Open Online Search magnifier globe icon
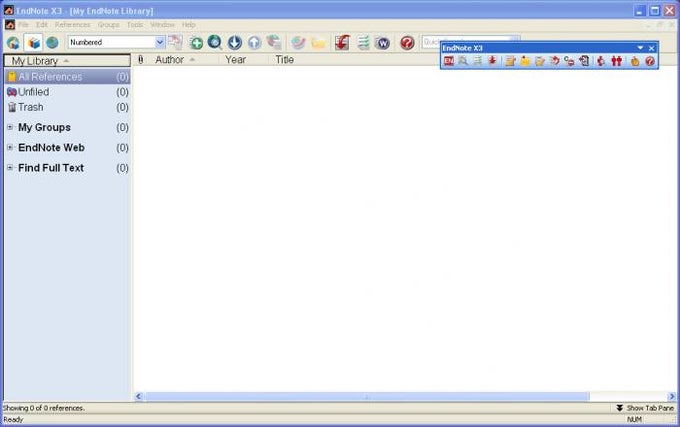 tap(215, 42)
